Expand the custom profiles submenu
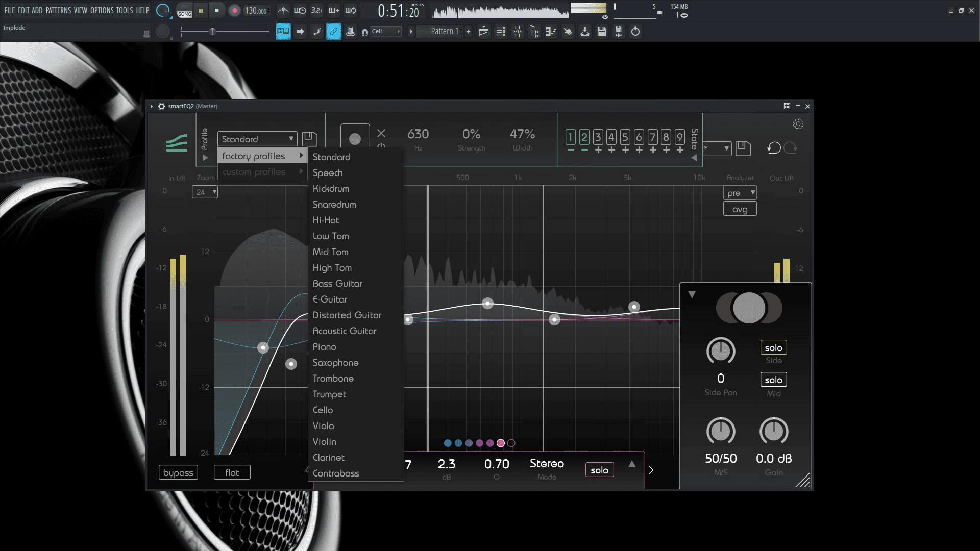This screenshot has height=551, width=980. 262,172
